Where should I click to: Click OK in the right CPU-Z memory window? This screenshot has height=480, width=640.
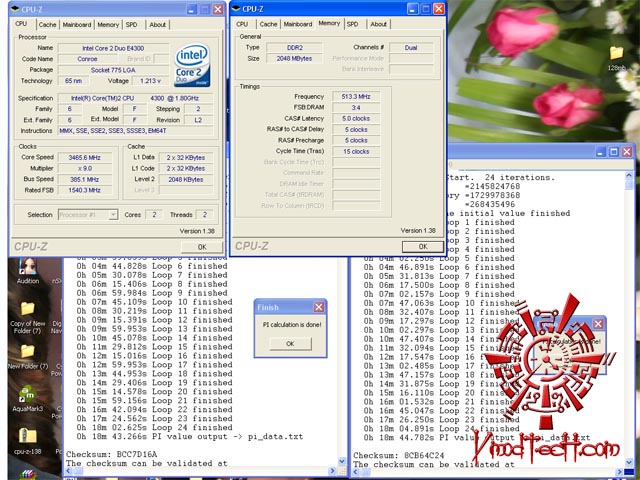[x=423, y=247]
